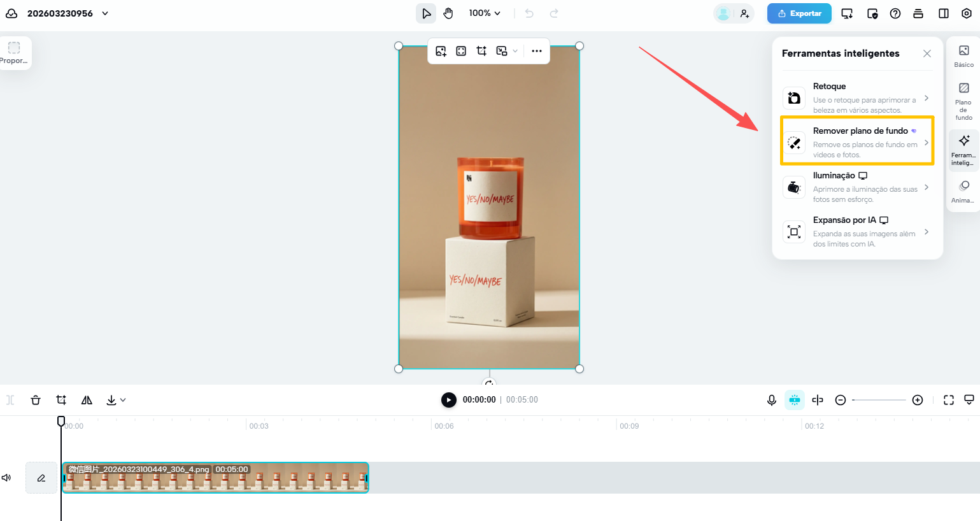Open the 100% zoom dropdown
The image size is (980, 521).
(485, 13)
